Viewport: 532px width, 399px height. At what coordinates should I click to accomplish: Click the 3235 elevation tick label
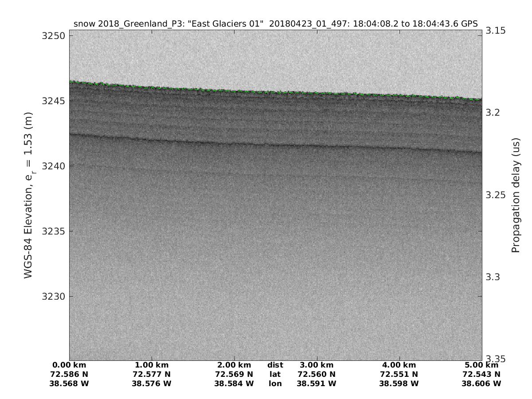(53, 231)
